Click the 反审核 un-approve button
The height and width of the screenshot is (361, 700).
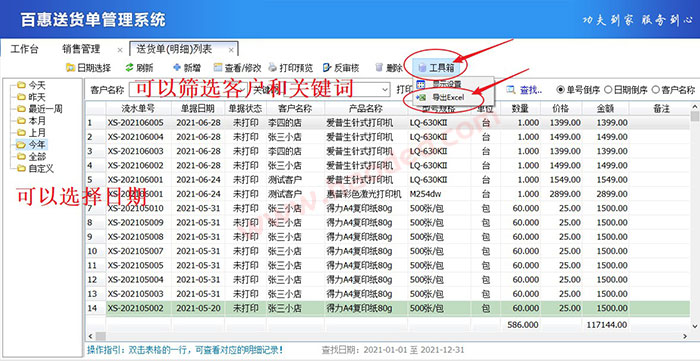(x=341, y=68)
